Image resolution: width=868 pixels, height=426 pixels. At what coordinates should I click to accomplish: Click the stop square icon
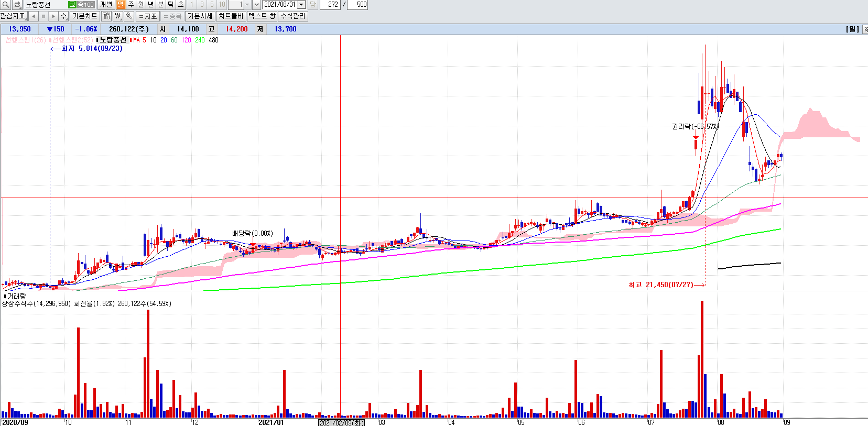[x=44, y=16]
